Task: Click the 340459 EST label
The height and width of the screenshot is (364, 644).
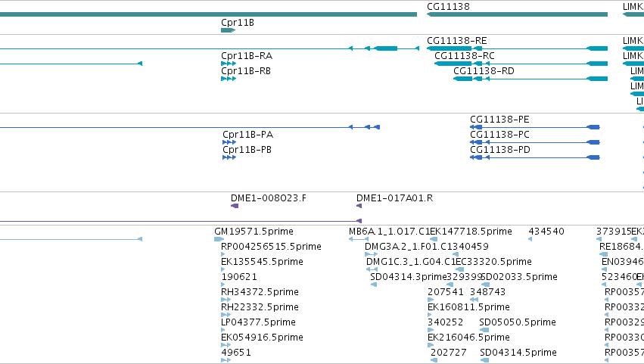Action: 470,247
